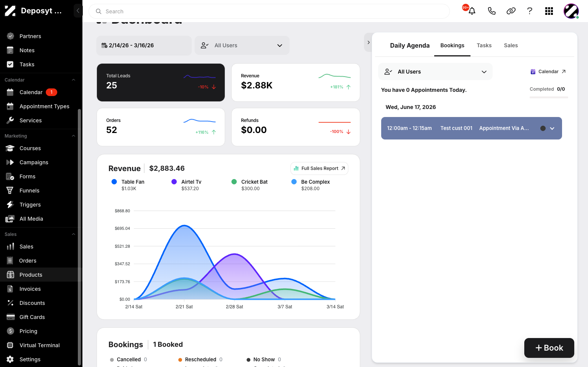Open the user profile avatar

pos(571,11)
